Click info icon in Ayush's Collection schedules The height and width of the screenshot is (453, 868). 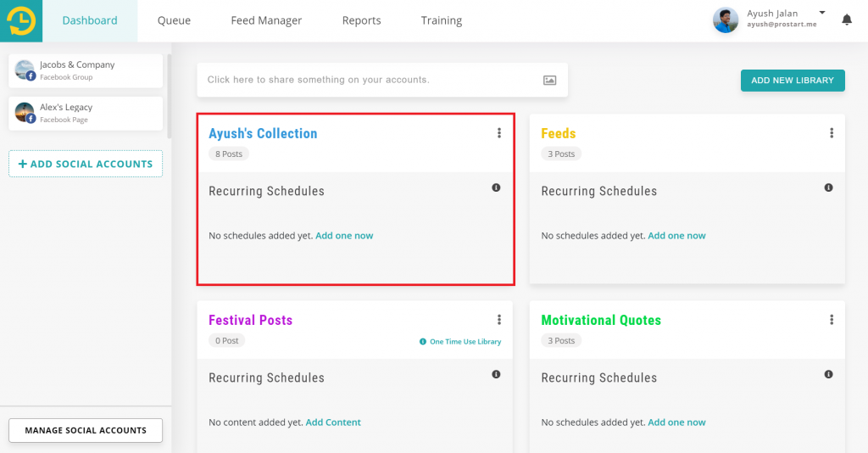click(x=496, y=187)
